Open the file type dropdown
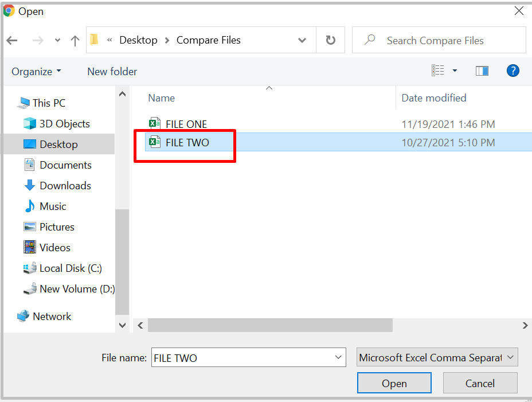This screenshot has height=402, width=532. [437, 357]
